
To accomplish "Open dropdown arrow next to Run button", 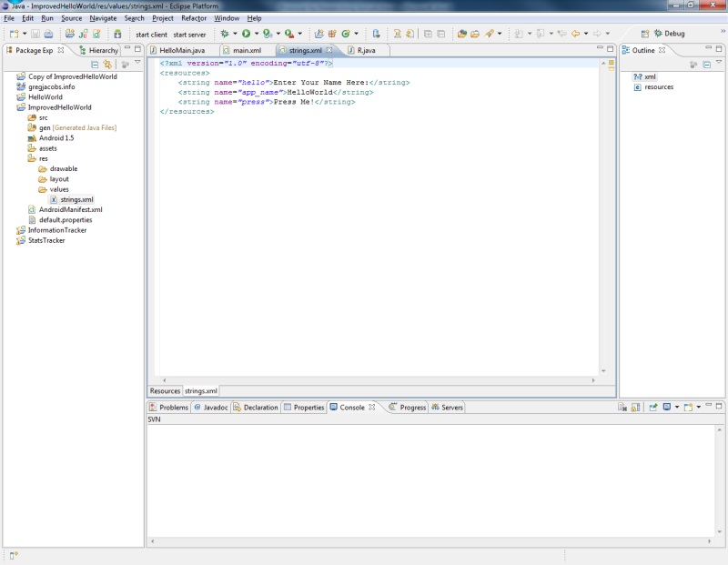I will tap(256, 34).
